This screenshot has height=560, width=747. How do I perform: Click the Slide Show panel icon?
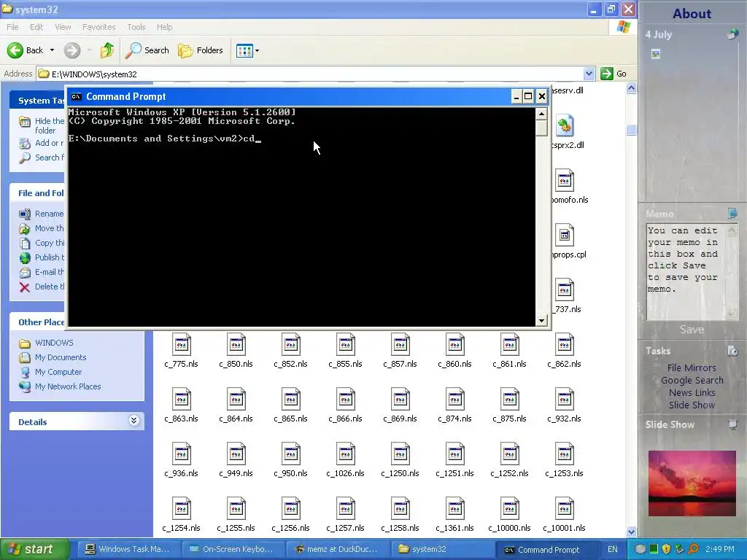(x=732, y=424)
